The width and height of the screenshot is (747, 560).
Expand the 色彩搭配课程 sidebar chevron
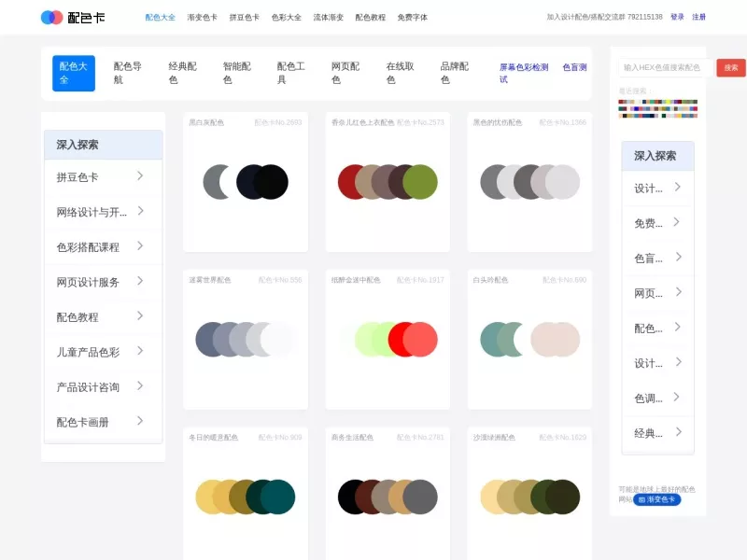[140, 246]
